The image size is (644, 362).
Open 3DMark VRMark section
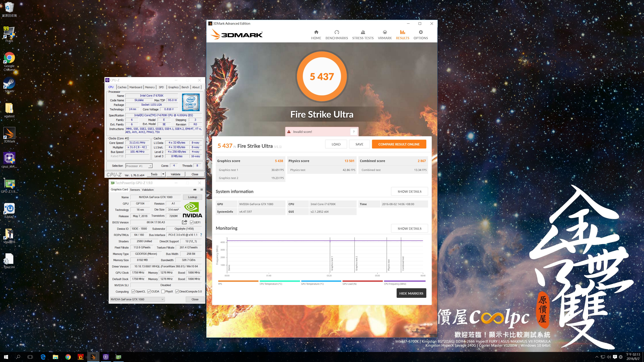tap(385, 35)
